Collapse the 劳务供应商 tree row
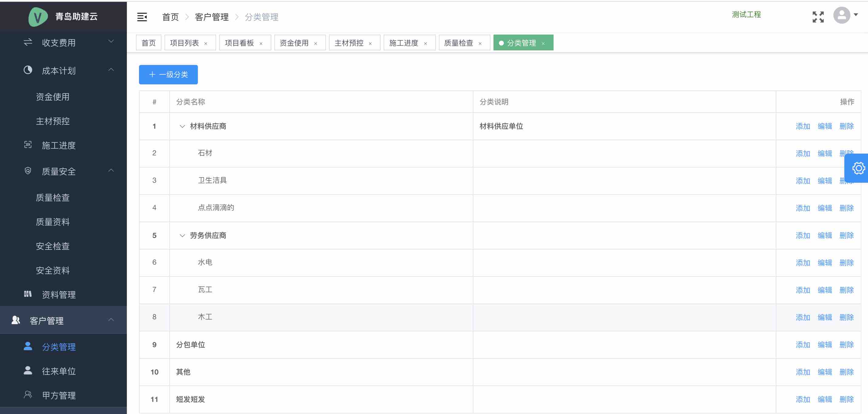The width and height of the screenshot is (868, 414). pos(182,236)
